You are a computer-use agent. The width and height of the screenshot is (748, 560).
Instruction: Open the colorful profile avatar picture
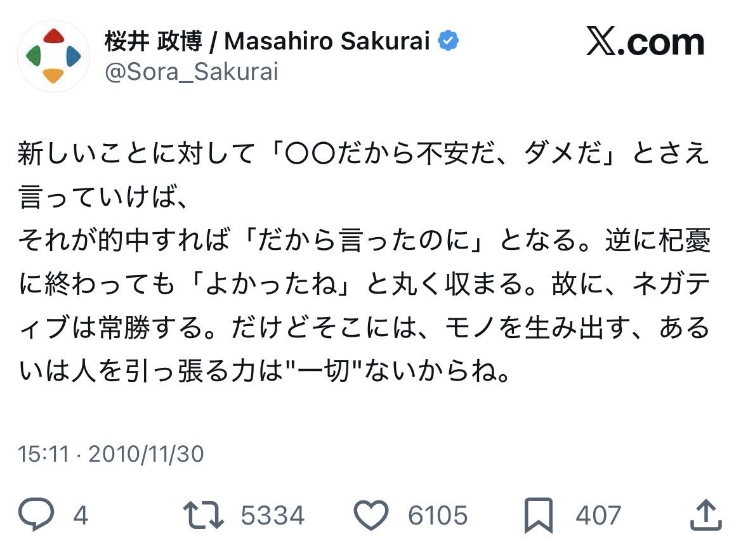(x=54, y=56)
